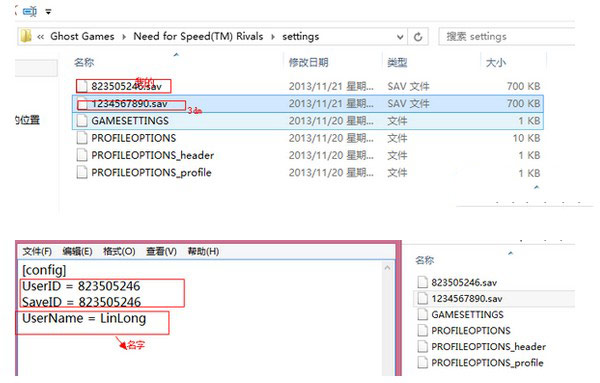Select 823505246.sav icon in lower file list
Viewport: 600px width, 383px height.
tap(422, 282)
